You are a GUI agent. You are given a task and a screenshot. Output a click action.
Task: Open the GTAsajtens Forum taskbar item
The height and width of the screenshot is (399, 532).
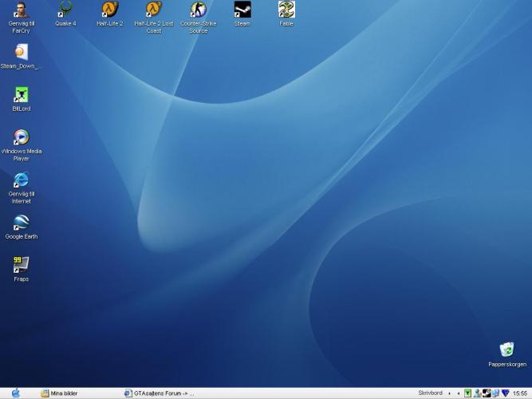tap(160, 393)
